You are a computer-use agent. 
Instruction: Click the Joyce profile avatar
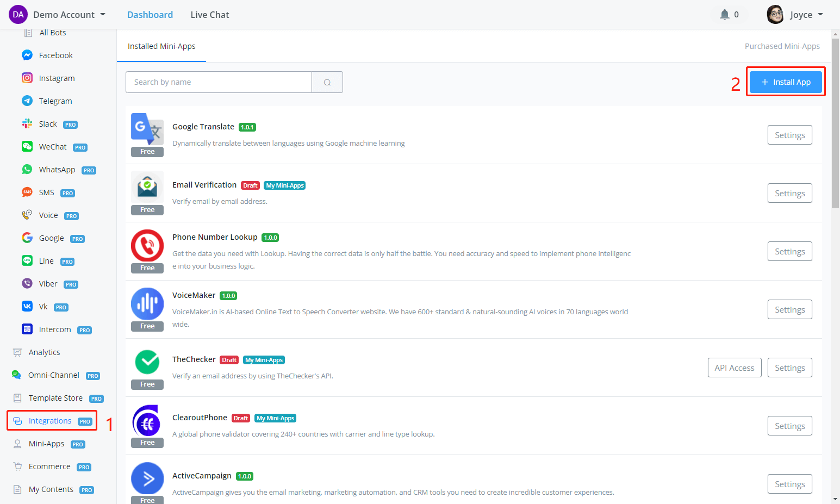tap(775, 15)
